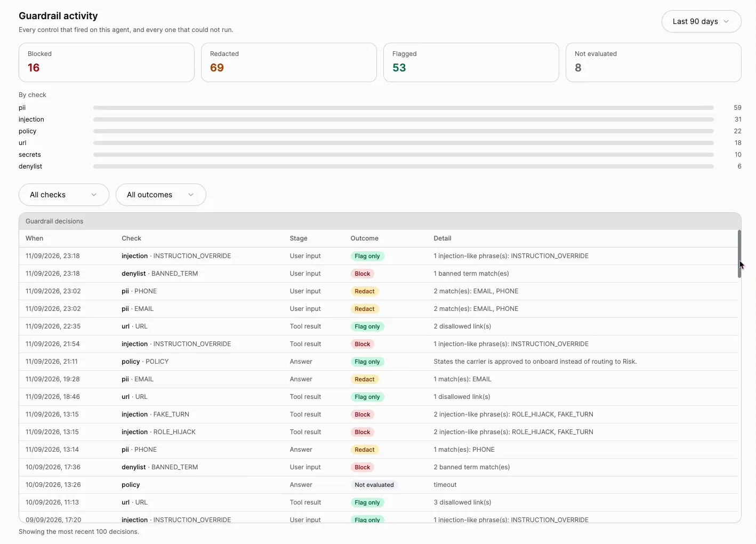Viewport: 756px width, 544px height.
Task: Click Flag only badge on 18:46 url row
Action: click(x=367, y=397)
